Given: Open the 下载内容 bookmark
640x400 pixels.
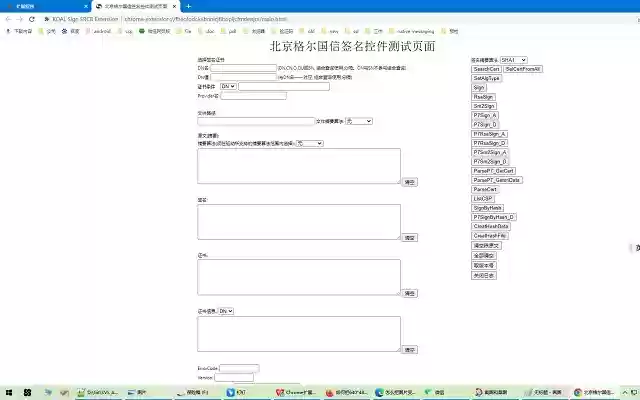Looking at the screenshot, I should pyautogui.click(x=19, y=31).
